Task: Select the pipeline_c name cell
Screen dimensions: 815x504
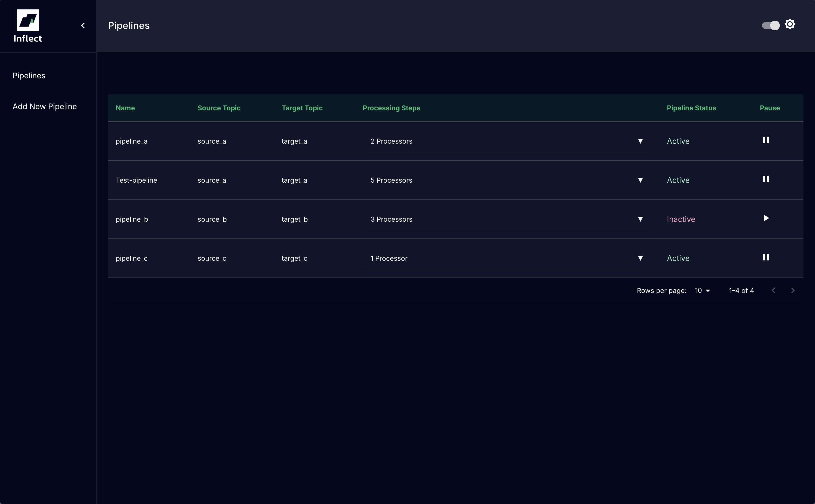Action: (131, 258)
